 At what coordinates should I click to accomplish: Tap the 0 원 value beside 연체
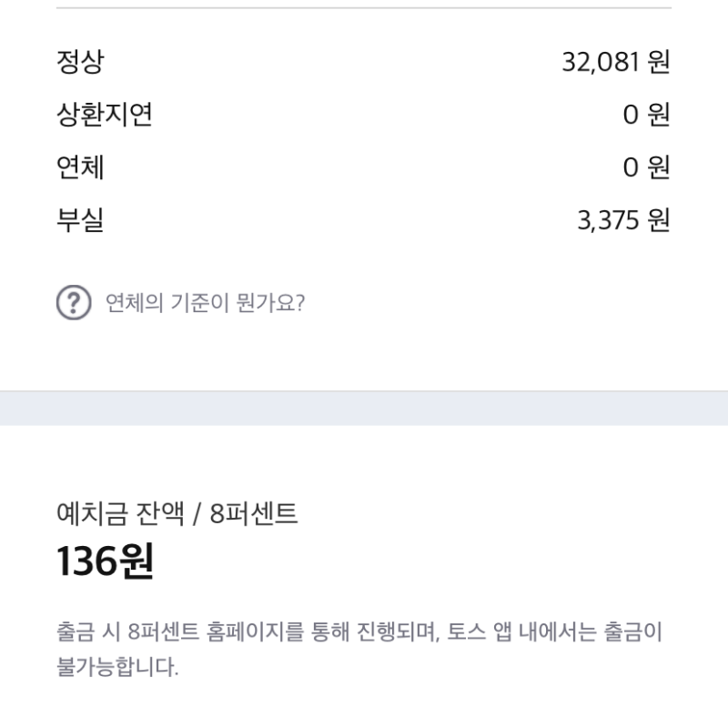pyautogui.click(x=646, y=167)
